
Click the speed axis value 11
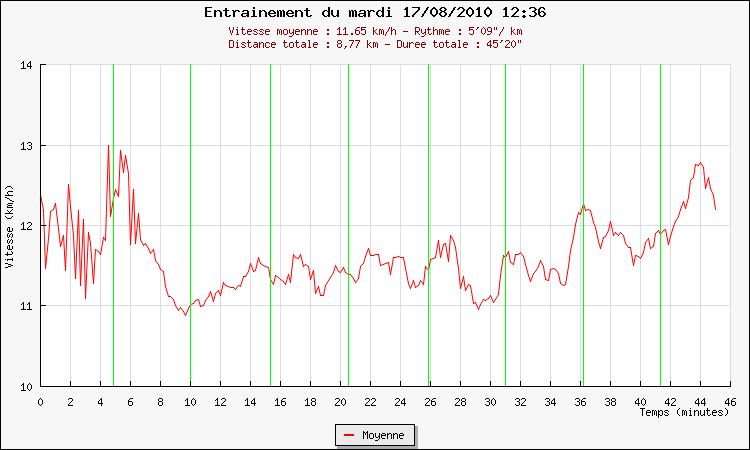click(26, 307)
